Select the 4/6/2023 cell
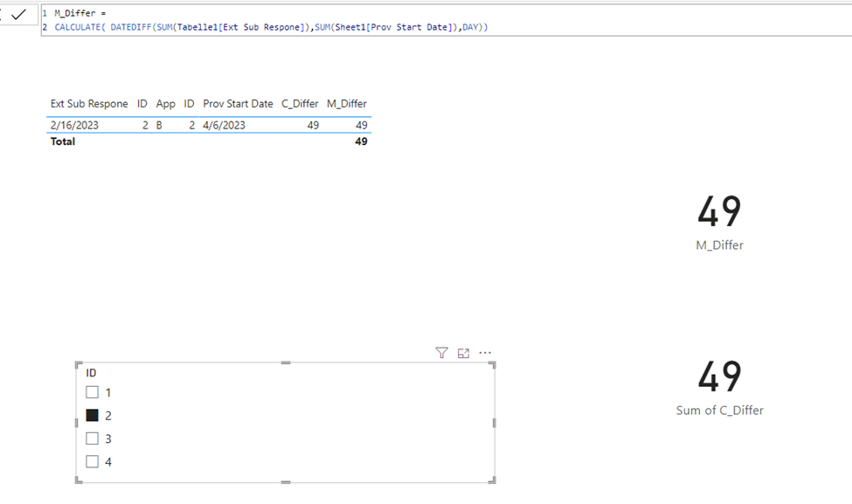 224,126
